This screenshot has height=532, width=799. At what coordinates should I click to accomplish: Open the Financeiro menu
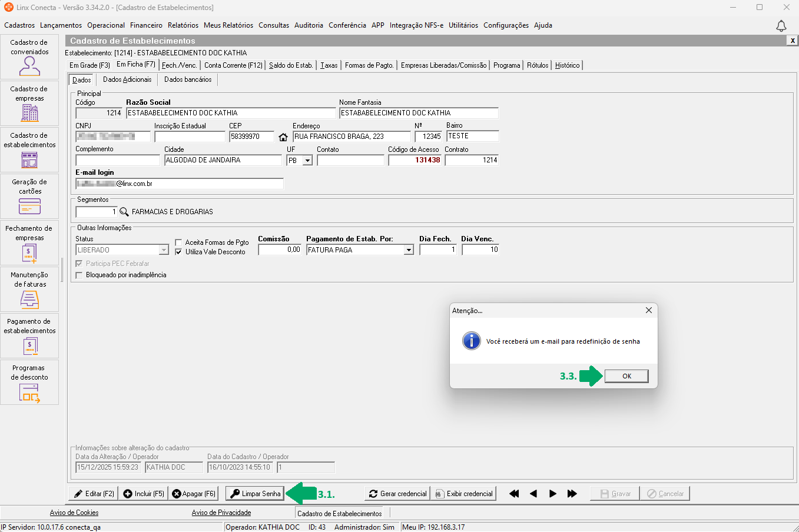[146, 25]
